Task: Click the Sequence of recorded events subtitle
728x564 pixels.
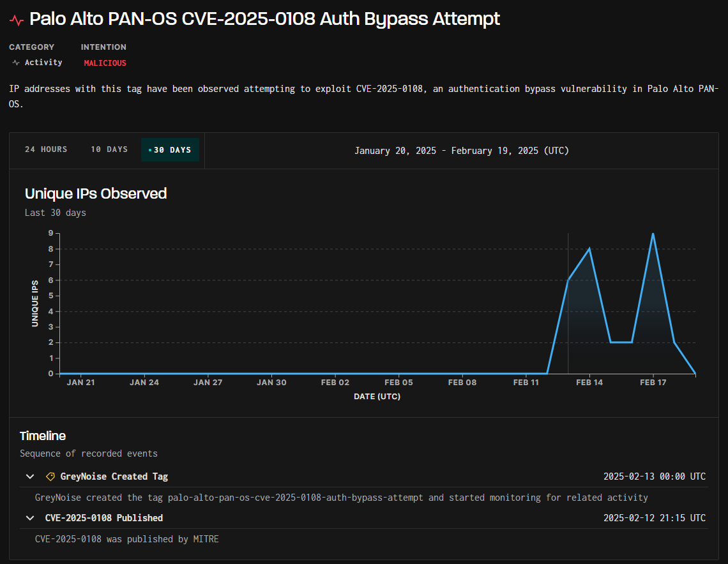Action: coord(89,453)
